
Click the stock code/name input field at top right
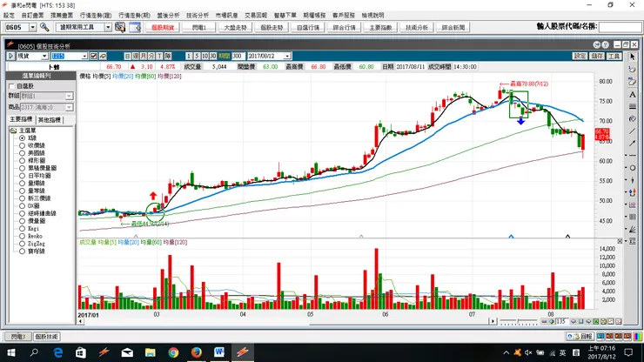(620, 27)
